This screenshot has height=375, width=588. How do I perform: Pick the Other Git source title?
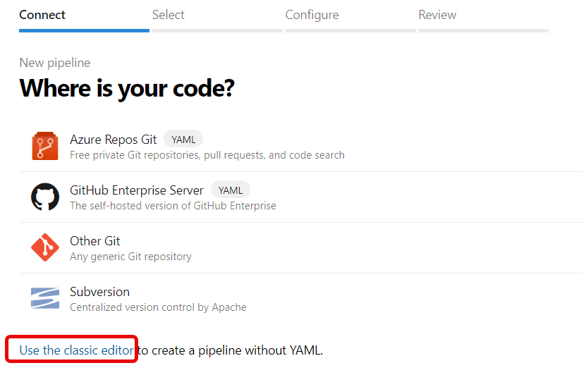pyautogui.click(x=95, y=241)
